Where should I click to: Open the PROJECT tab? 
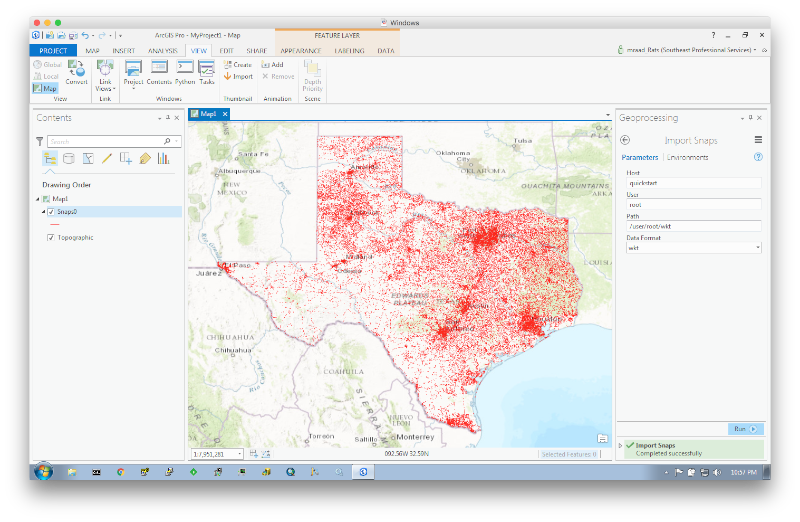tap(53, 51)
